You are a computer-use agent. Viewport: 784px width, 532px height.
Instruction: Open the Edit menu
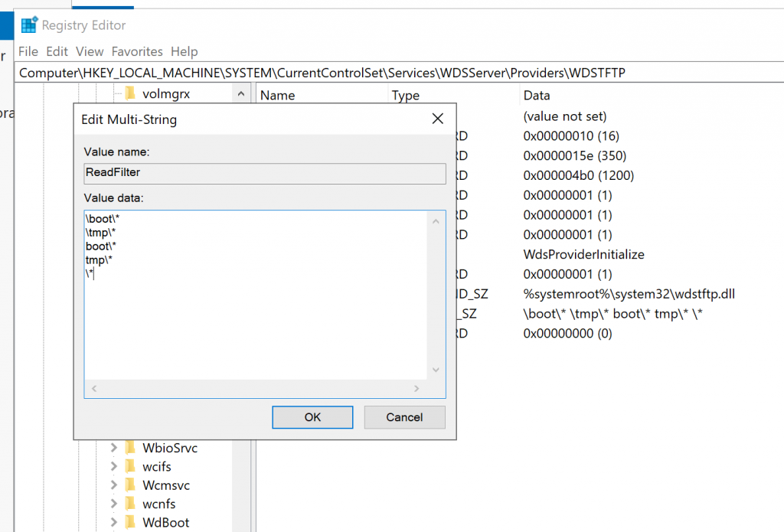pyautogui.click(x=57, y=51)
